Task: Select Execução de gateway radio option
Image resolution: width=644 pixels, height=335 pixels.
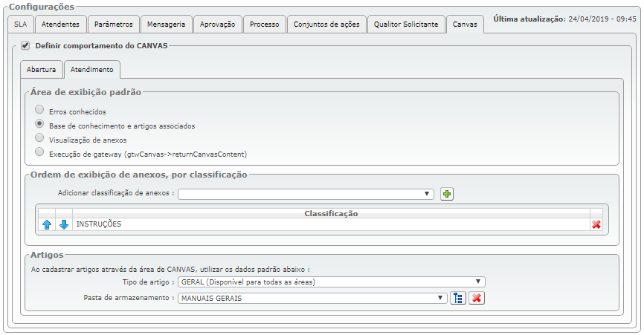Action: 39,152
